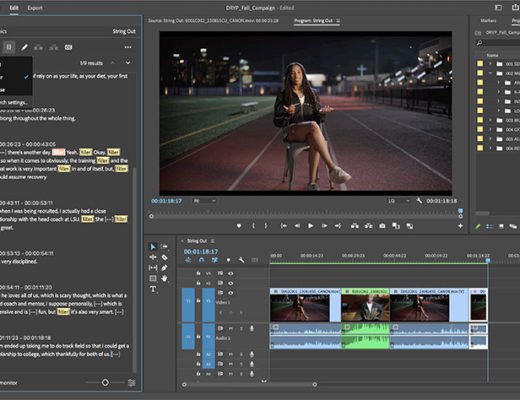Toggle V3 track output eye
This screenshot has width=520, height=400.
point(231,273)
